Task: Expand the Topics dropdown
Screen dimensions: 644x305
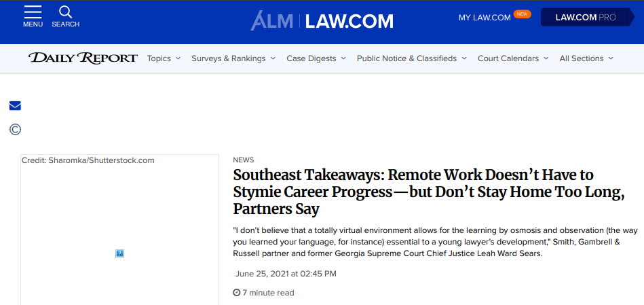Action: [x=164, y=58]
